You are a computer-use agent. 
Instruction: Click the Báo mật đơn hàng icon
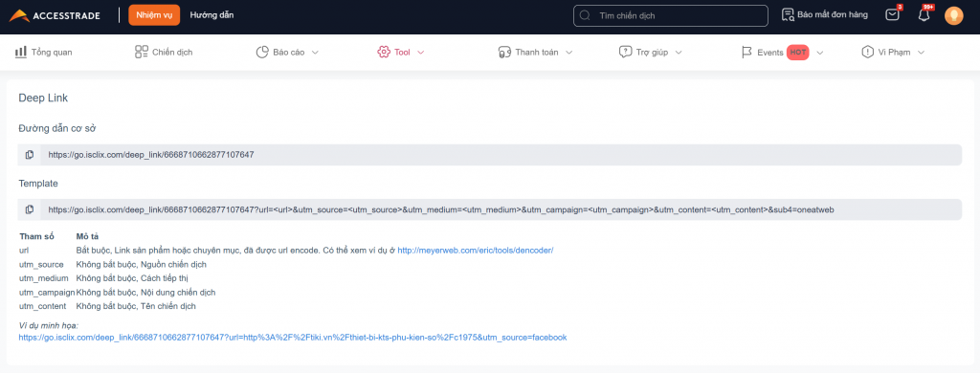point(788,15)
